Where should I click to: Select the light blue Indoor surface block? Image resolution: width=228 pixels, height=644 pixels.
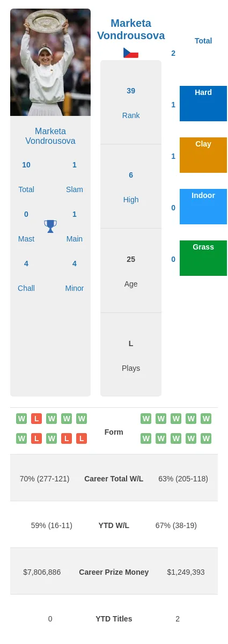203,207
